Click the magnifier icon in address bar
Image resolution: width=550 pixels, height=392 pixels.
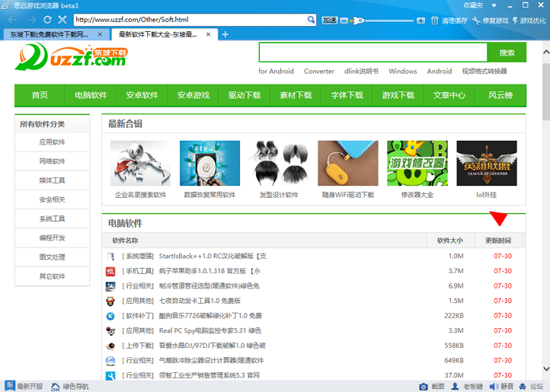tap(311, 19)
